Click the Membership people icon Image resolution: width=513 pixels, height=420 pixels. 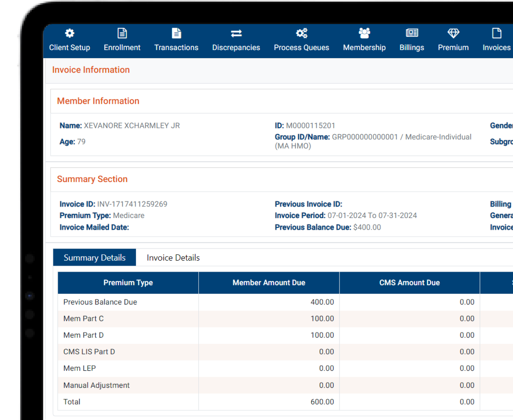tap(364, 33)
